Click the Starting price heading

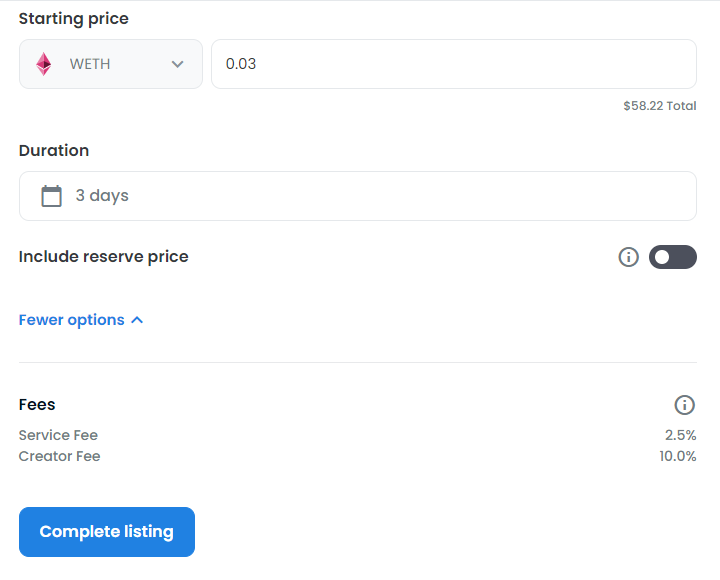pyautogui.click(x=73, y=19)
